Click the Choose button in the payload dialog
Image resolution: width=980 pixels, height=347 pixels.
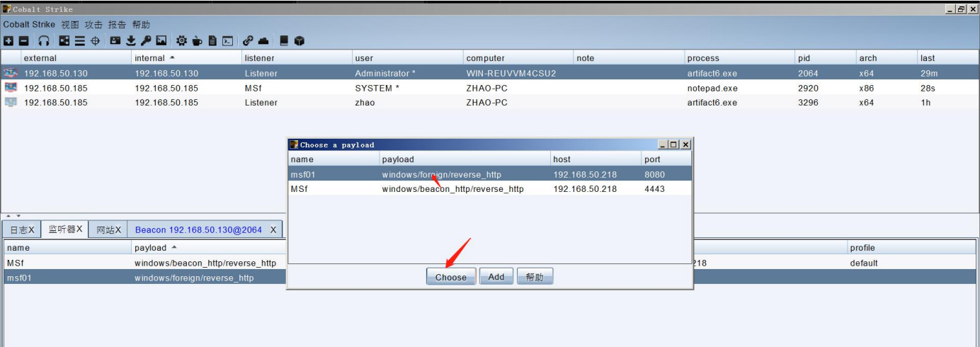pyautogui.click(x=451, y=277)
